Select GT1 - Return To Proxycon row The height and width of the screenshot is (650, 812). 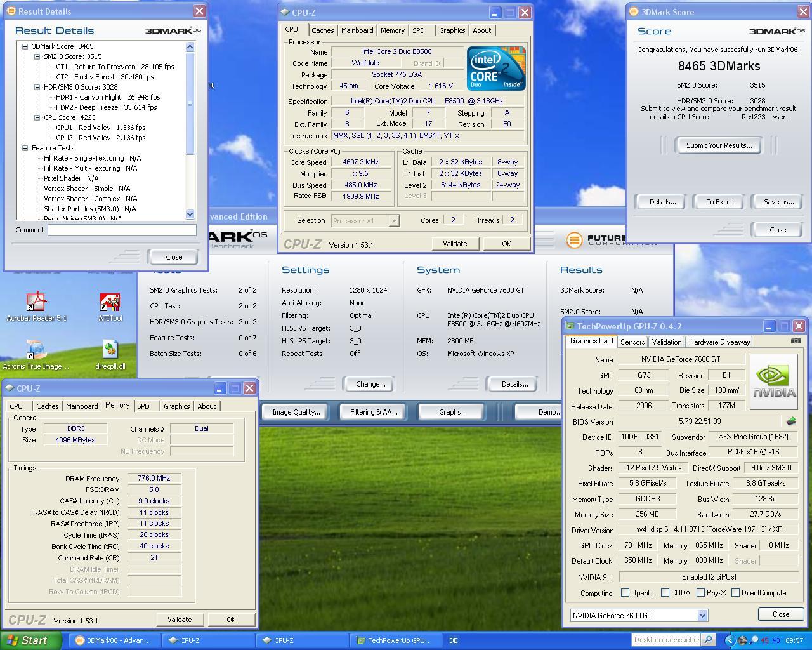click(x=115, y=67)
